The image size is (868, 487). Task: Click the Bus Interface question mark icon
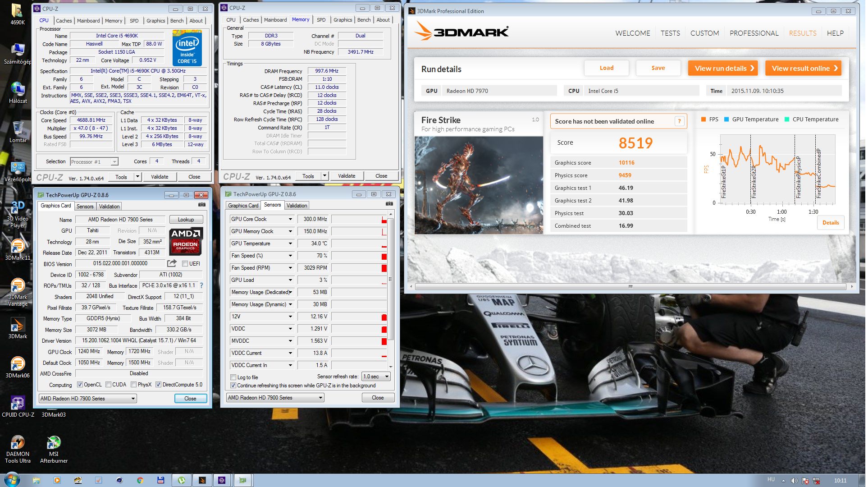pos(201,285)
